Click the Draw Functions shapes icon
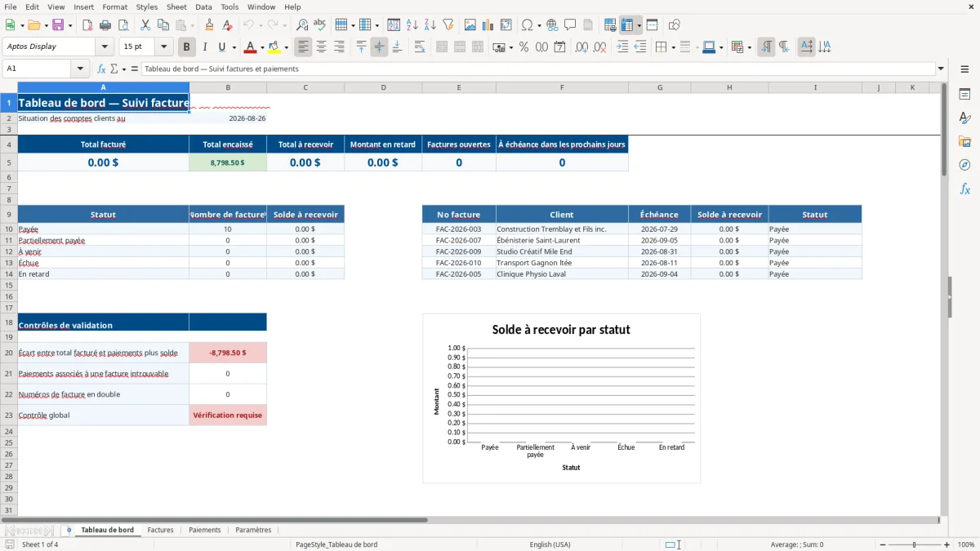The image size is (980, 551). 674,25
